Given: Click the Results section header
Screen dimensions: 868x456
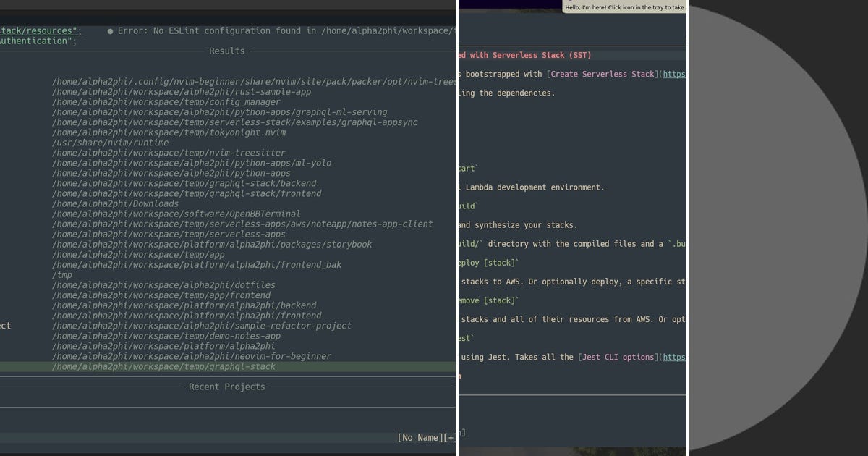Looking at the screenshot, I should pos(226,51).
